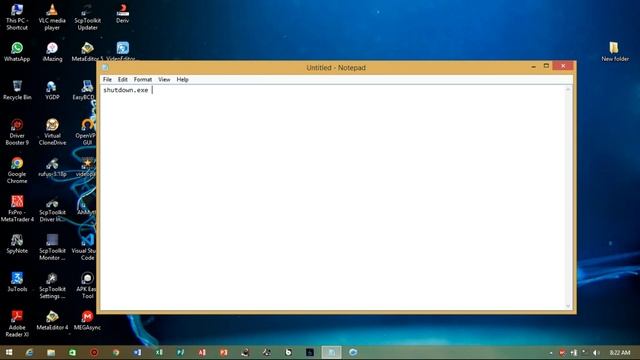The height and width of the screenshot is (360, 640).
Task: Select the WhatsApp desktop icon
Action: pyautogui.click(x=17, y=52)
